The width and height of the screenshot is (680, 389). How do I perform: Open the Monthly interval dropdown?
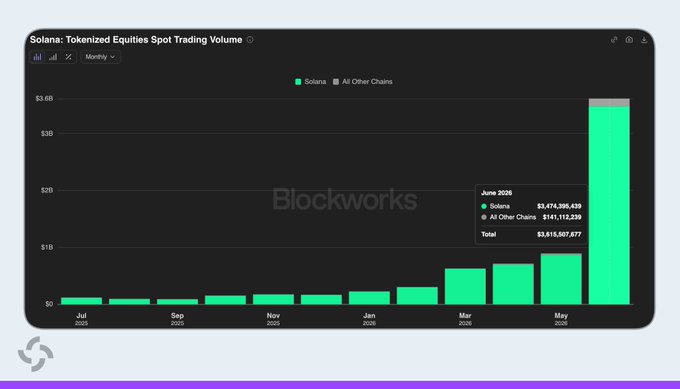(100, 57)
